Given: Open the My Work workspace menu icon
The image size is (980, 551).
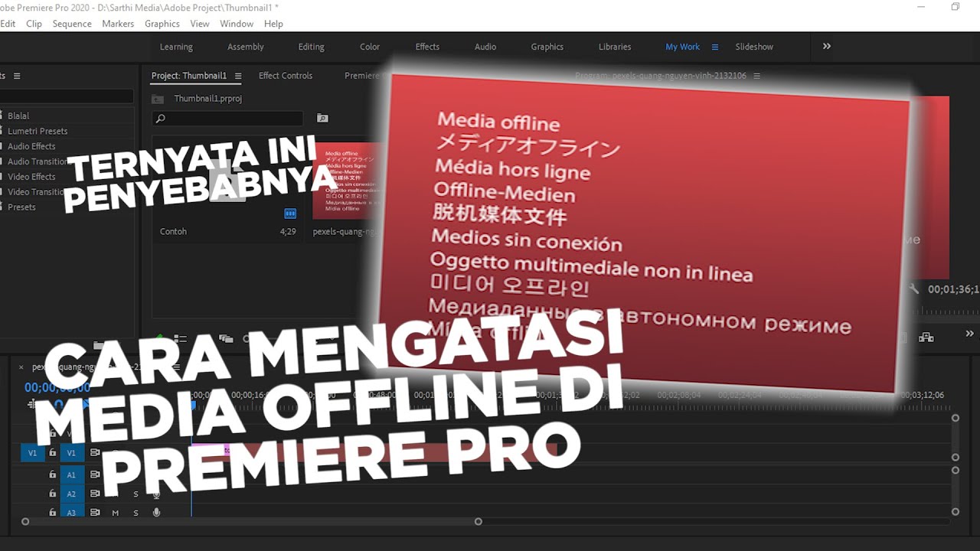Looking at the screenshot, I should point(715,47).
